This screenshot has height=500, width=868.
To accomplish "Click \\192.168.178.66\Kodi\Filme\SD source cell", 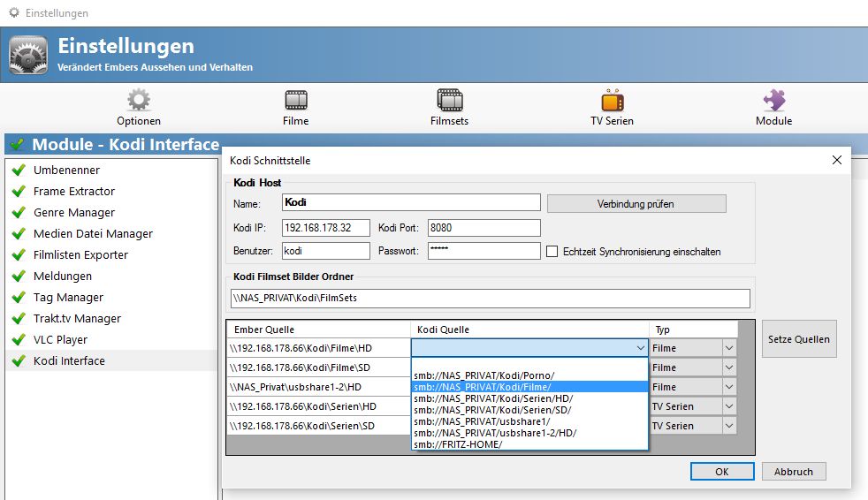I will (x=319, y=367).
